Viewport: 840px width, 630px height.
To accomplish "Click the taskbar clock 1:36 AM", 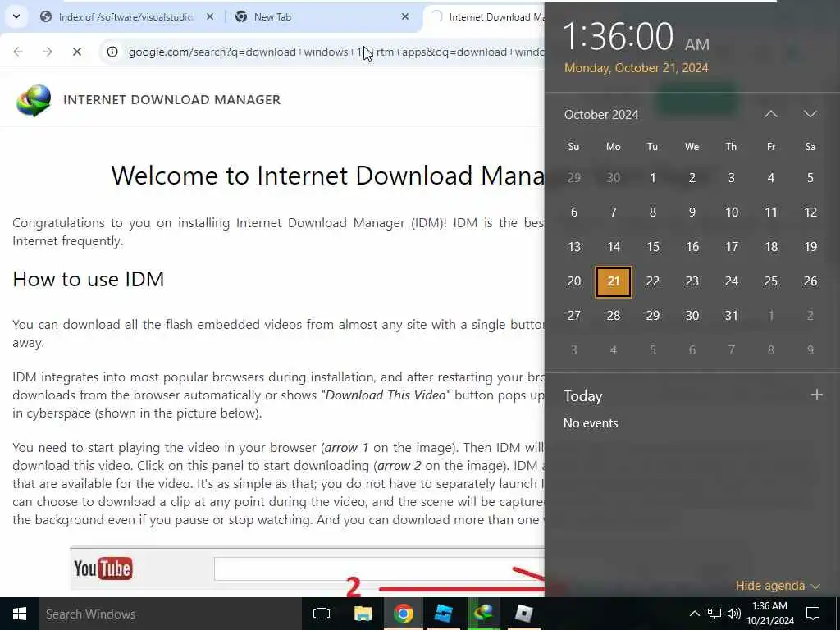I will [x=769, y=614].
